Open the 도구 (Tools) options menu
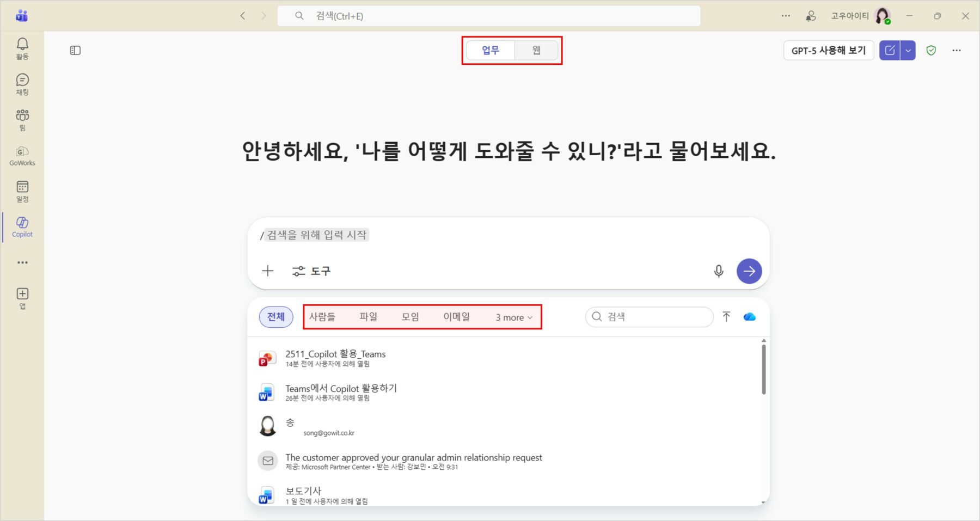This screenshot has height=521, width=980. click(x=311, y=271)
